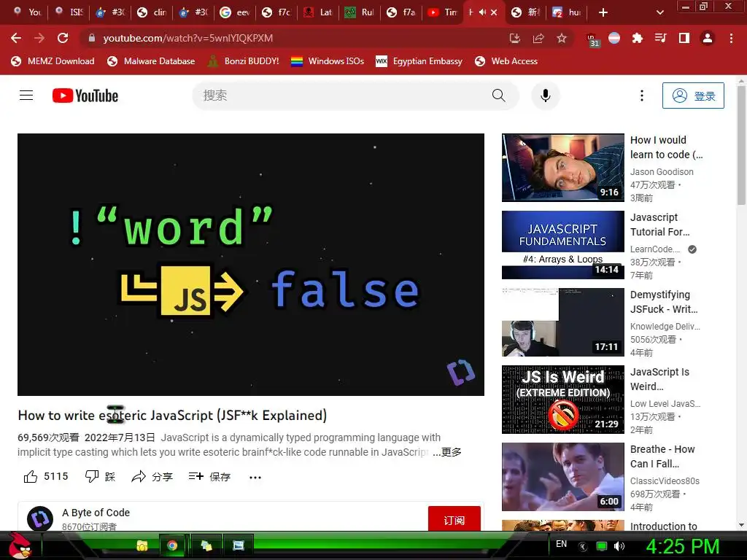Open the Chrome three-dot menu
747x560 pixels.
[731, 38]
